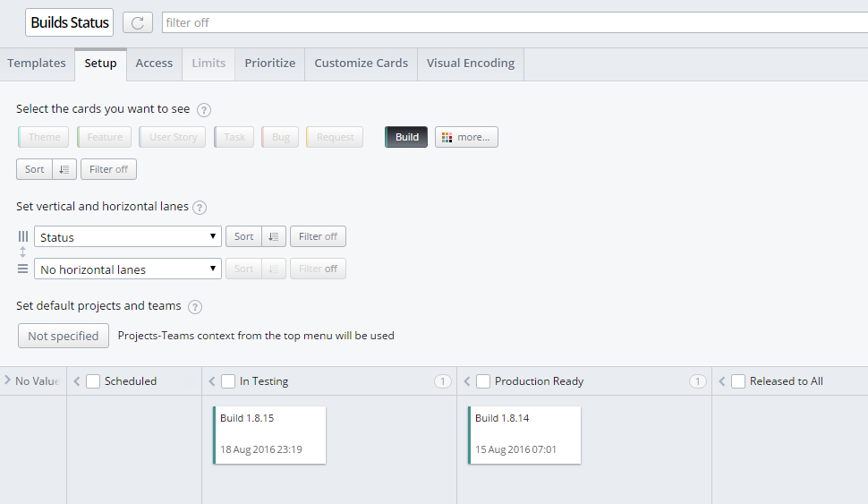Screen dimensions: 868x504
Task: Switch to the Customize Cards tab
Action: click(361, 64)
